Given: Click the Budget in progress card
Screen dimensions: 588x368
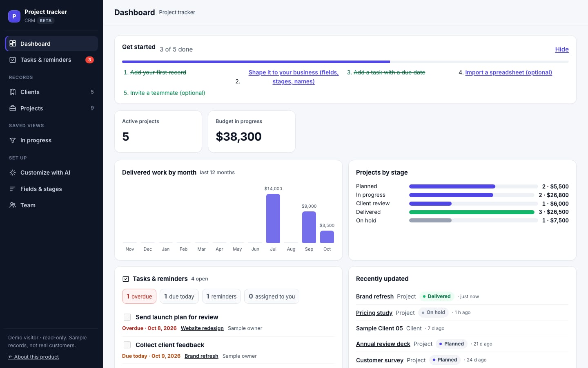Looking at the screenshot, I should click(252, 132).
